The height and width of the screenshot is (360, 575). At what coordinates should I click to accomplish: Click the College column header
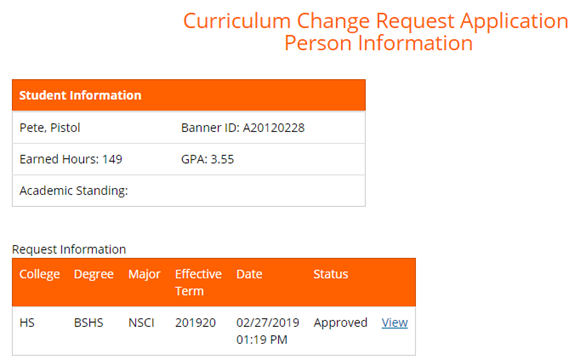(40, 274)
